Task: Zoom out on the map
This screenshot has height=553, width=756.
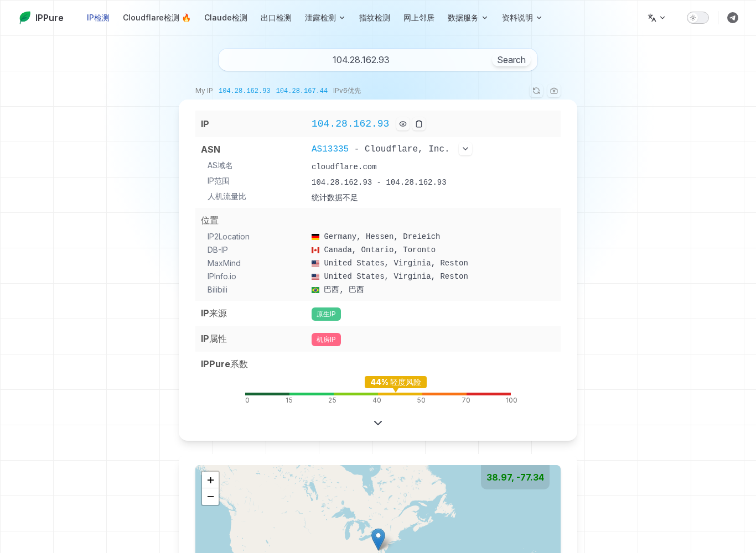Action: pyautogui.click(x=210, y=497)
